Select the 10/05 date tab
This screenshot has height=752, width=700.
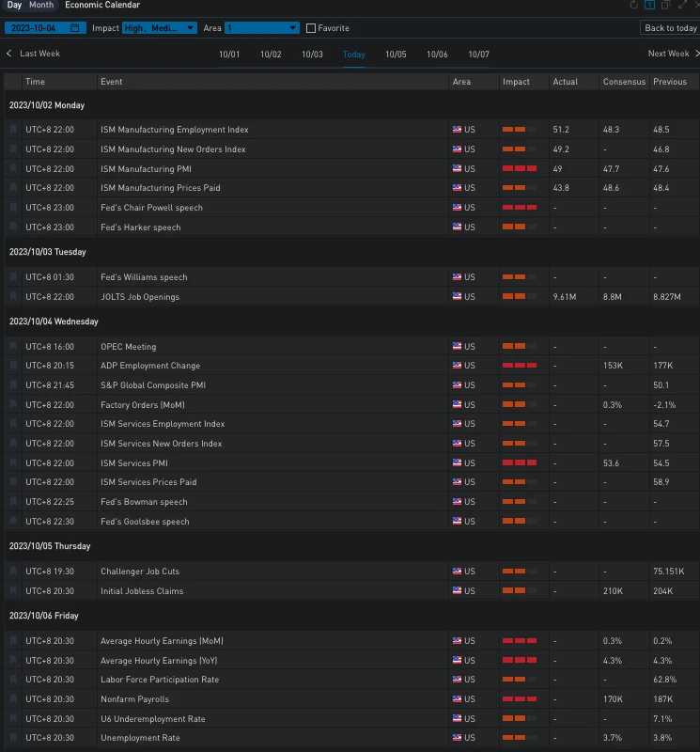(396, 55)
